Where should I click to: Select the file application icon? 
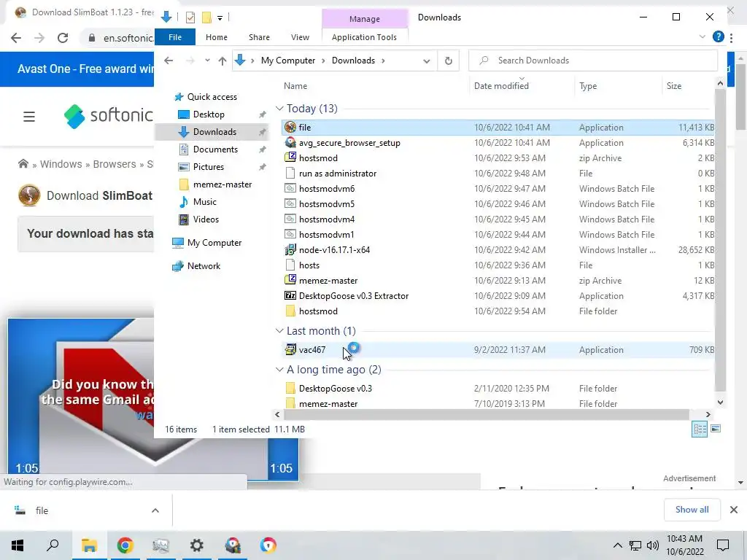(290, 127)
